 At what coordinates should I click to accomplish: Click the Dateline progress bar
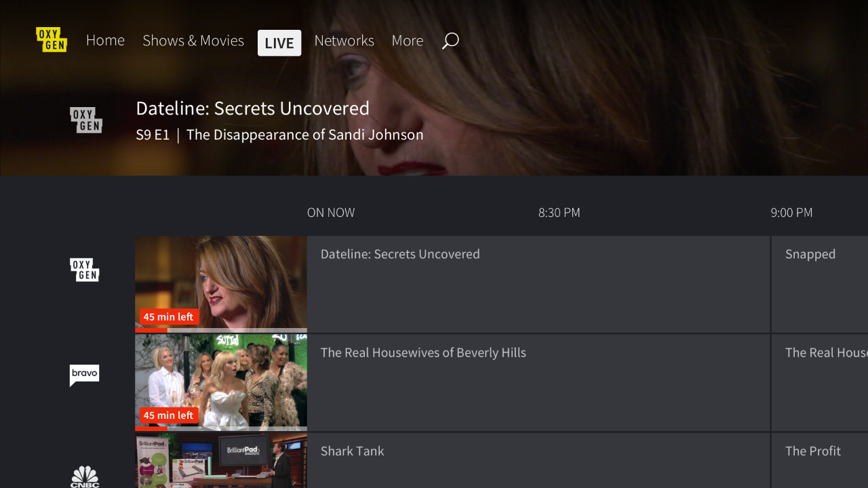pyautogui.click(x=221, y=331)
